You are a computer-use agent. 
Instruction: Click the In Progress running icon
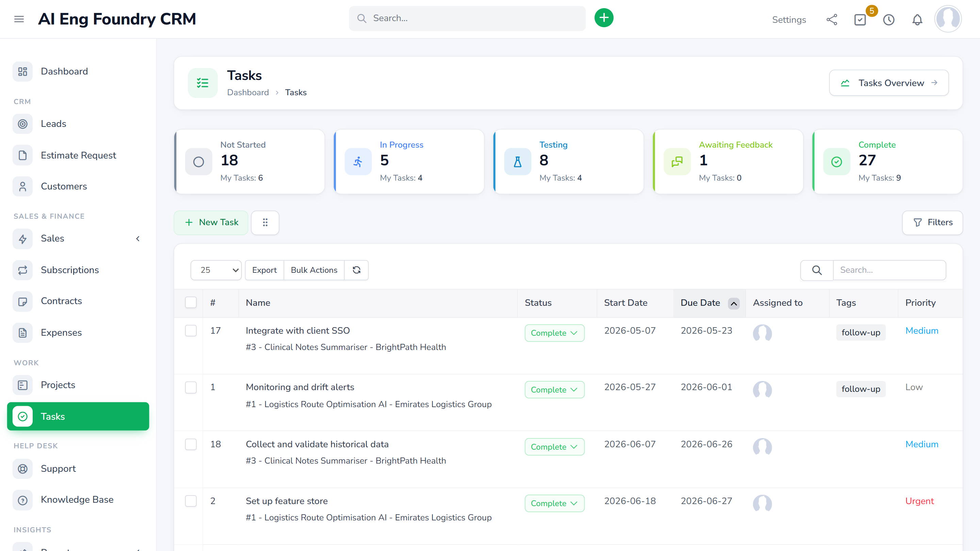tap(358, 162)
